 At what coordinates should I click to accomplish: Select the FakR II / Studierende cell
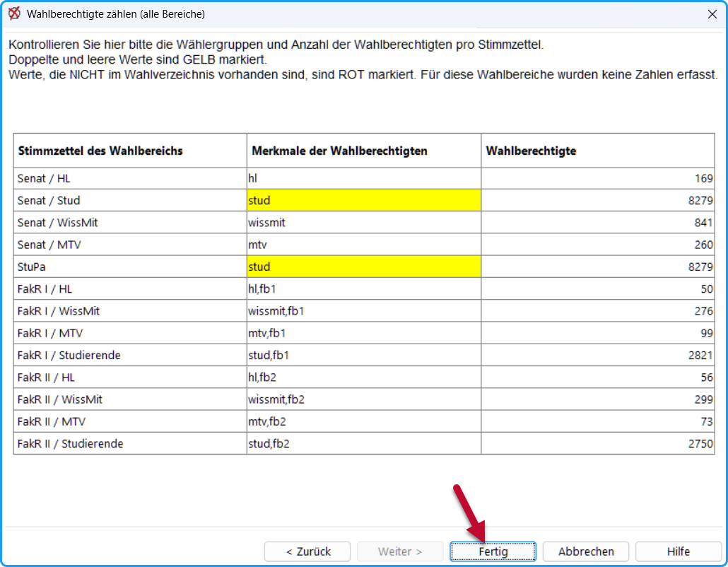point(130,443)
